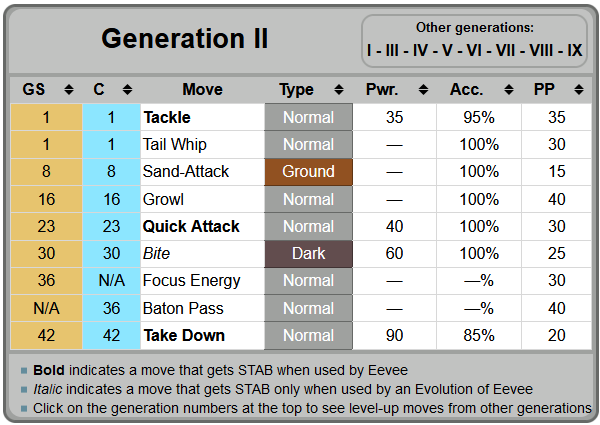600x425 pixels.
Task: View Generation IX level-up moves
Action: click(574, 50)
